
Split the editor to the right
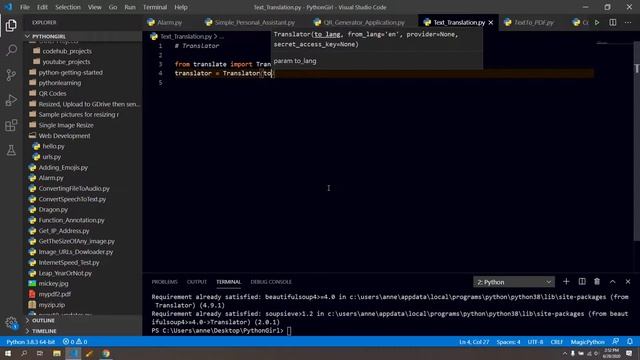(x=613, y=22)
